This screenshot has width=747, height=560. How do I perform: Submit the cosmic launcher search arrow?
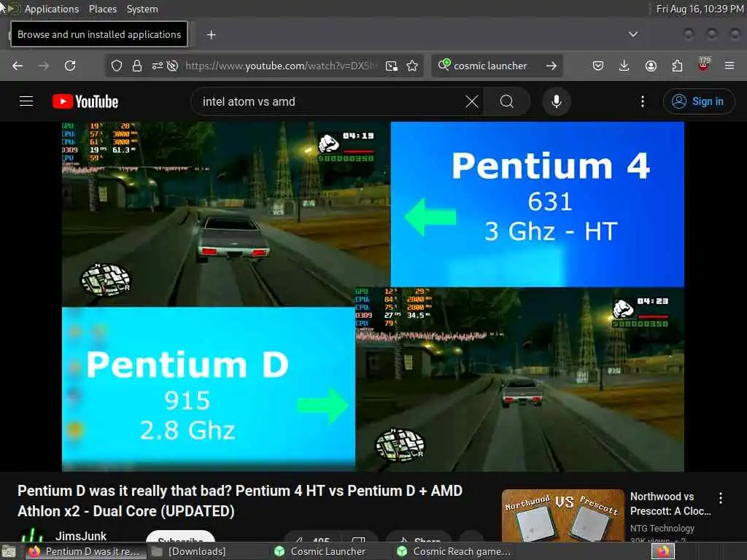pyautogui.click(x=551, y=66)
